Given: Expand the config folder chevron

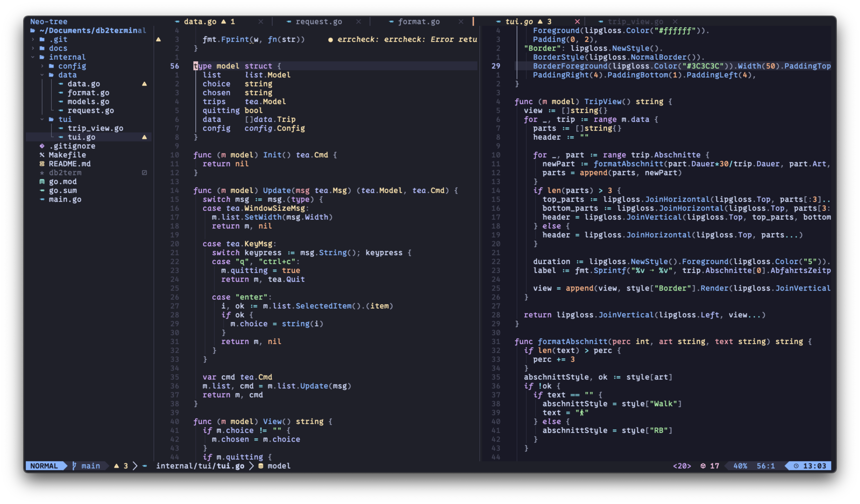Looking at the screenshot, I should point(42,66).
